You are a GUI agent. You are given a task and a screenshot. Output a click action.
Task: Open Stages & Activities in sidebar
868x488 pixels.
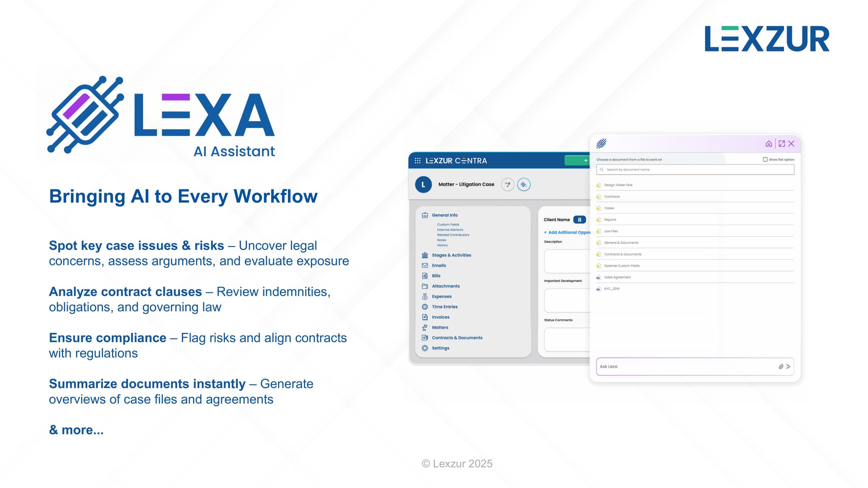point(451,255)
